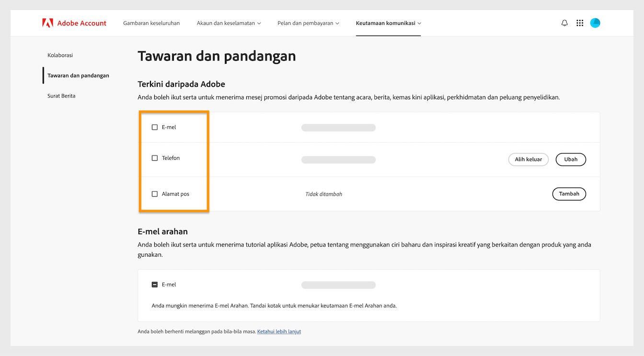
Task: Expand the Akaun dan keselamatan dropdown
Action: pyautogui.click(x=228, y=23)
